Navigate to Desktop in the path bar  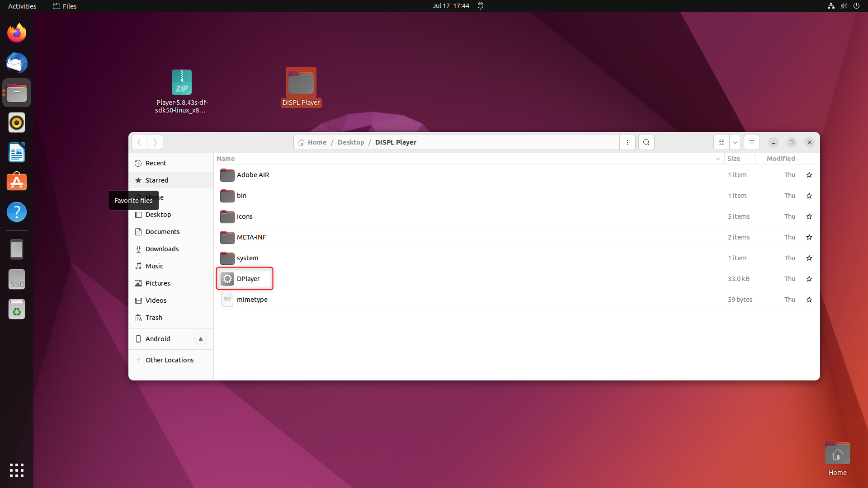[350, 142]
